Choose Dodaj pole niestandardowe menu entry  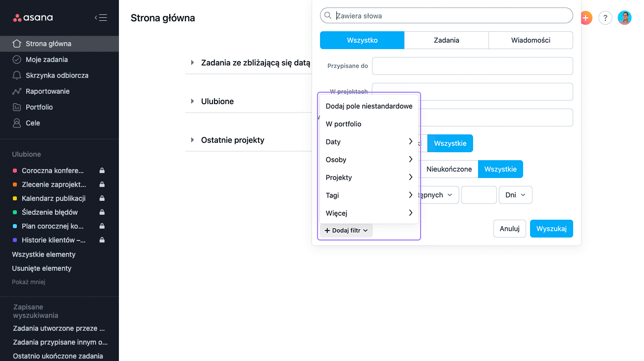coord(369,106)
